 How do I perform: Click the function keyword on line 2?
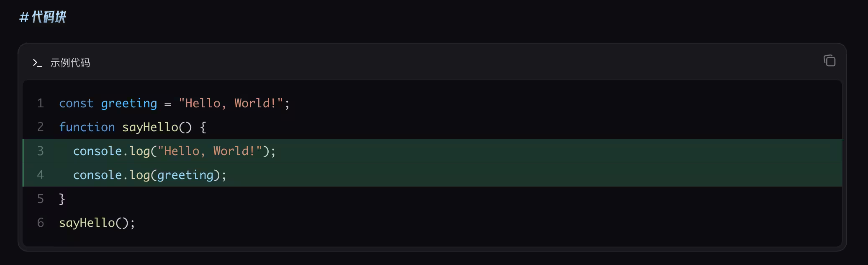pyautogui.click(x=87, y=127)
